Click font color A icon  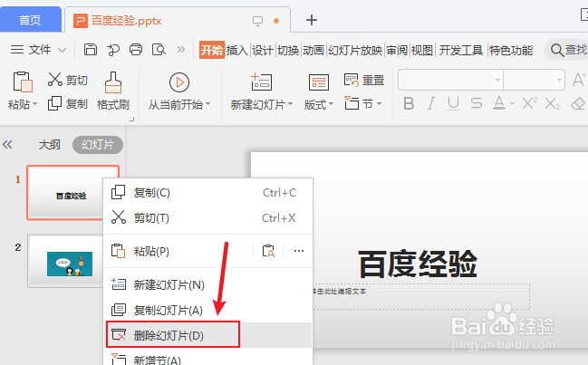click(x=498, y=103)
